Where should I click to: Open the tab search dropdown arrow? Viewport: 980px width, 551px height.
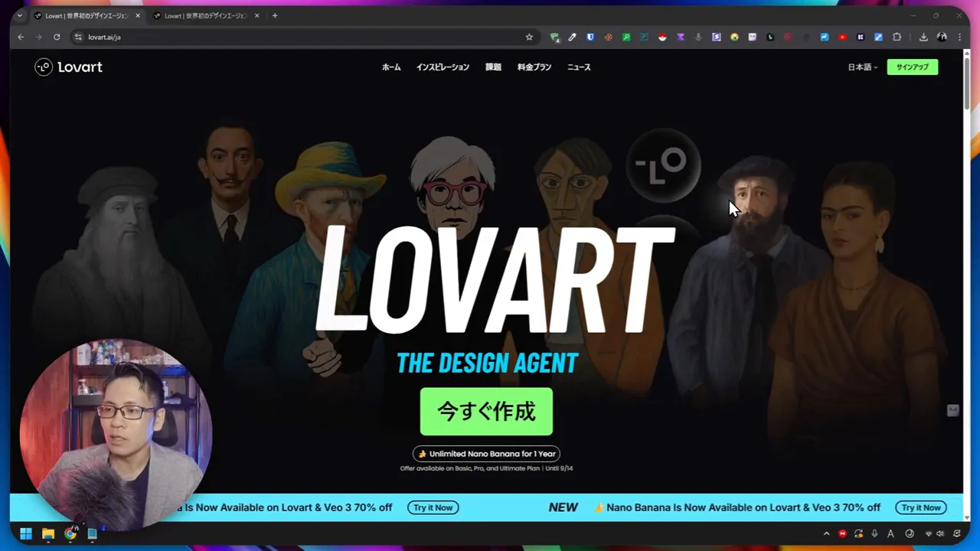[x=19, y=15]
